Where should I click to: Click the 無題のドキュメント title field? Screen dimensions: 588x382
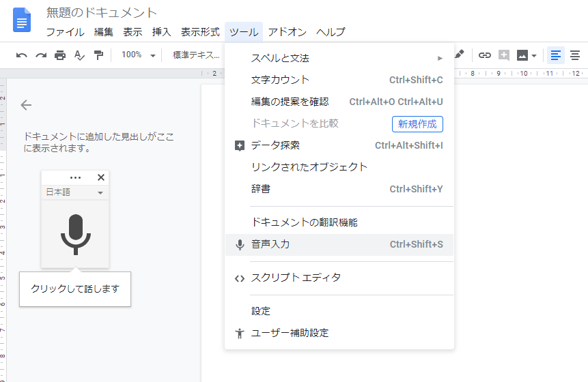102,13
